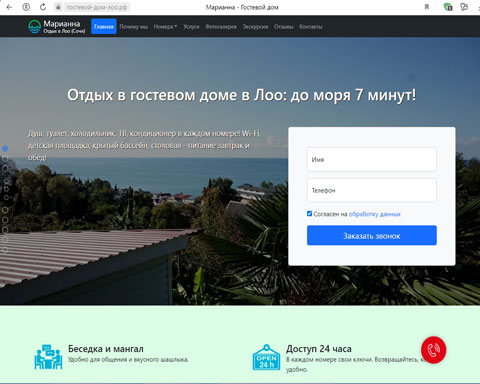Image resolution: width=480 pixels, height=384 pixels.
Task: Click the Беседка и мангал gazebo icon
Action: point(48,357)
